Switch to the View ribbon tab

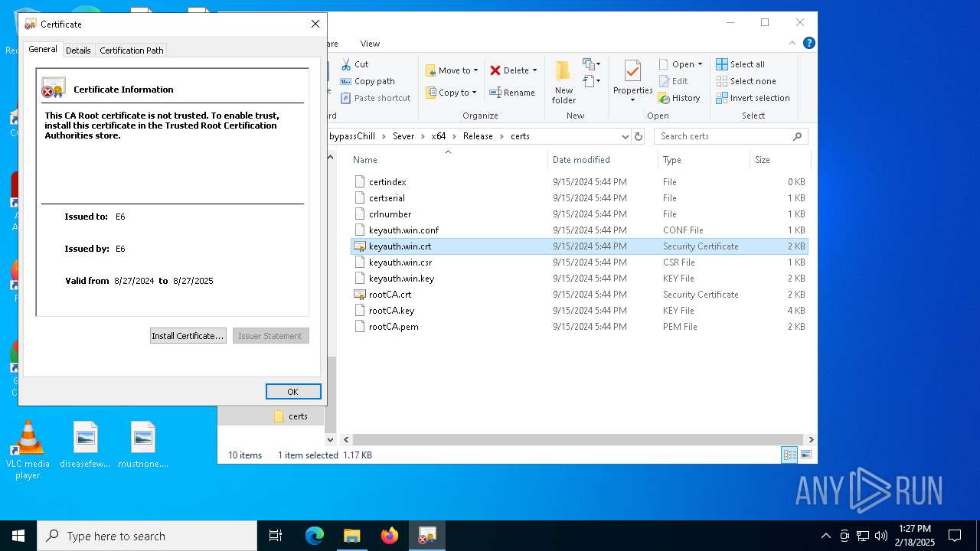point(370,44)
